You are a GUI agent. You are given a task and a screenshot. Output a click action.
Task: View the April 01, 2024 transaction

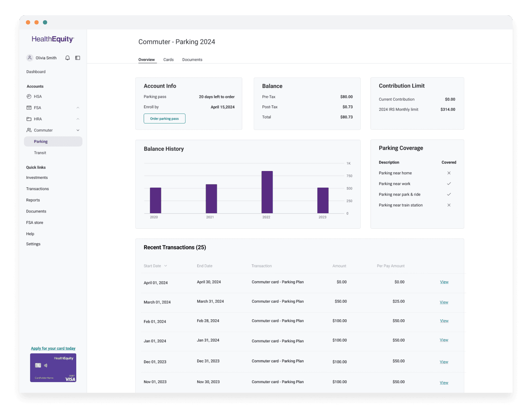coord(444,282)
